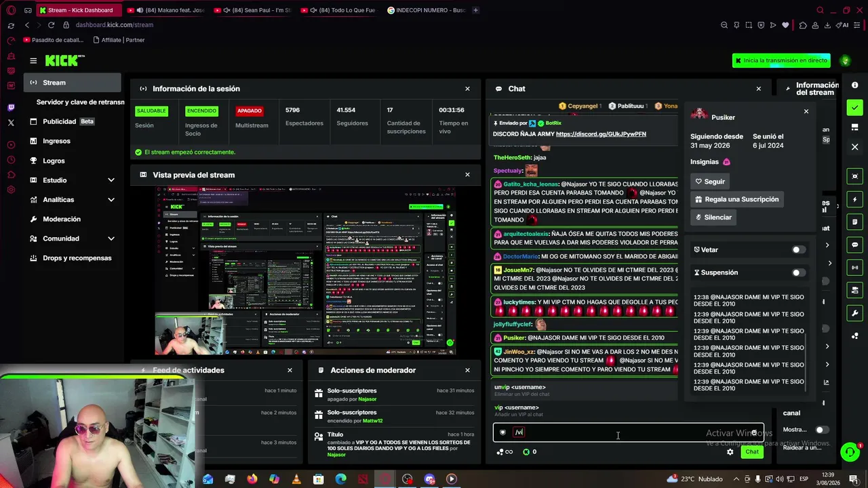The height and width of the screenshot is (488, 868).
Task: Toggle the Vetar (ban) switch for Pusiker
Action: coord(799,249)
